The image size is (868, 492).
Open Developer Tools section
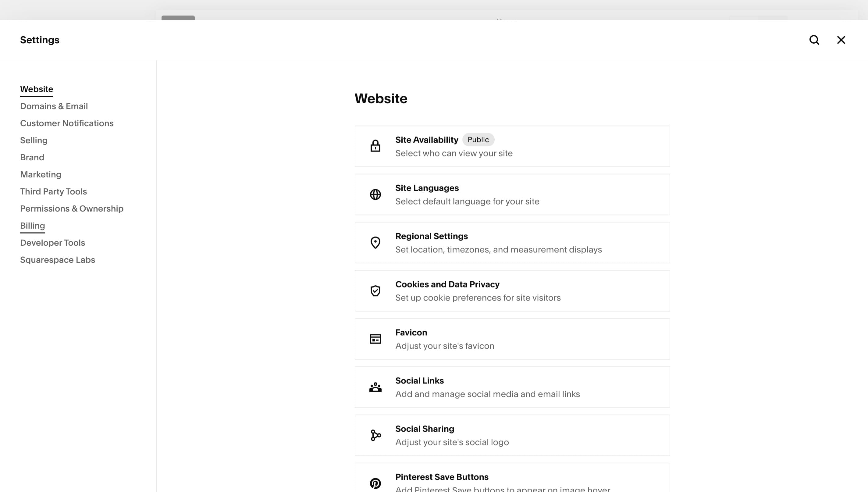[52, 243]
